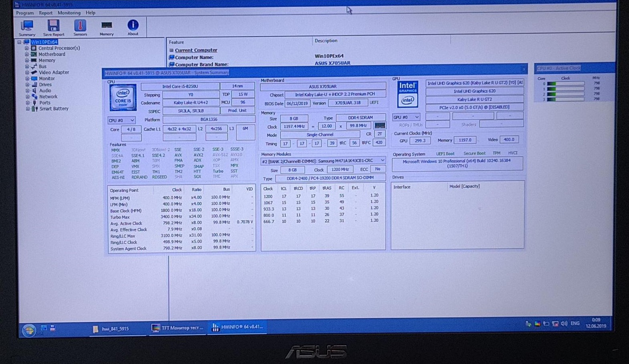Open the Memory Modules bank dropdown

click(x=323, y=161)
